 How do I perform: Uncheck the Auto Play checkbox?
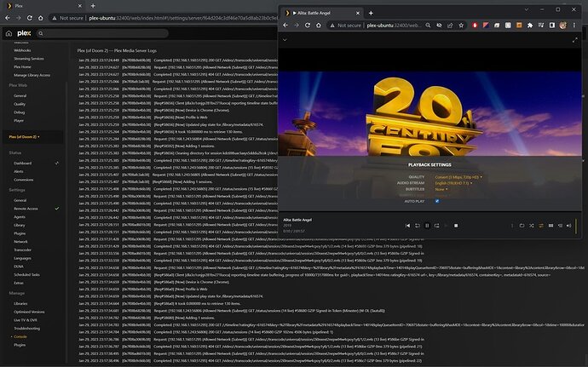437,201
